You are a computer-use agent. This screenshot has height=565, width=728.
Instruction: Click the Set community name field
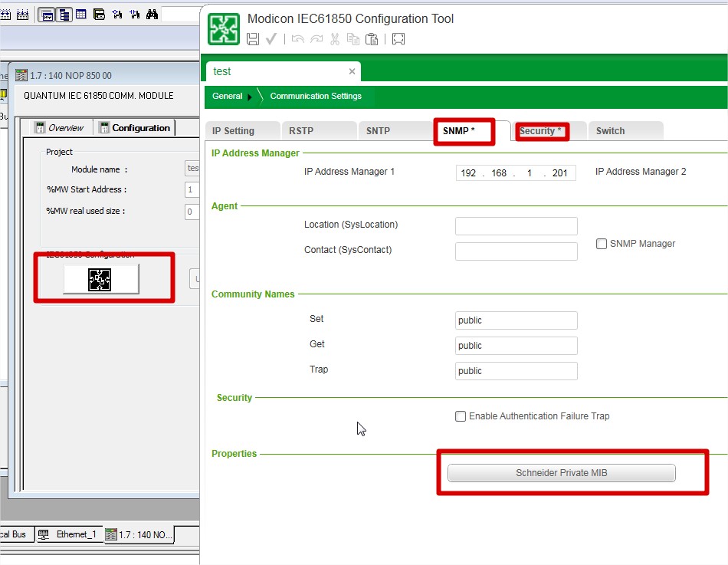[x=516, y=320]
